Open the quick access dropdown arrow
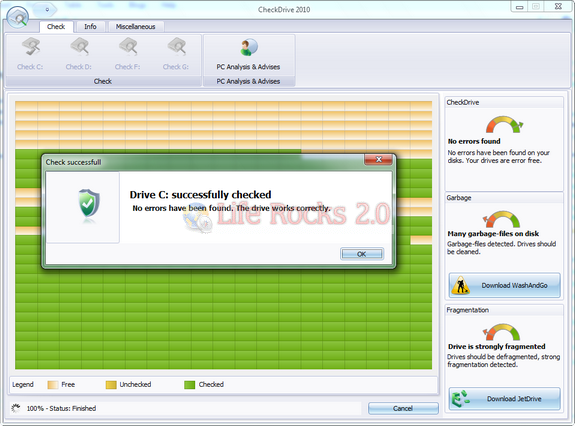Viewport: 575px width, 426px height. coord(47,10)
